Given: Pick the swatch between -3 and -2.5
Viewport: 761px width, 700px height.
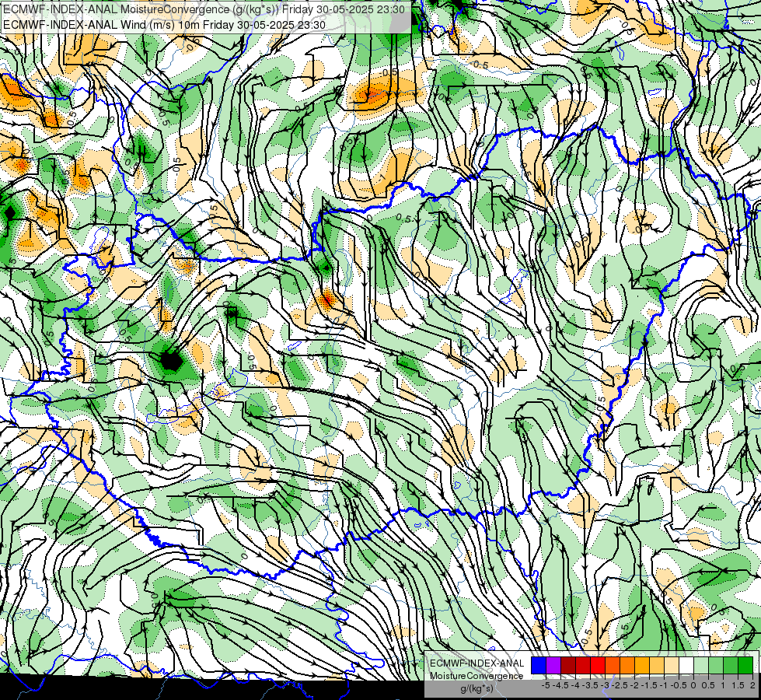Looking at the screenshot, I should tap(613, 665).
